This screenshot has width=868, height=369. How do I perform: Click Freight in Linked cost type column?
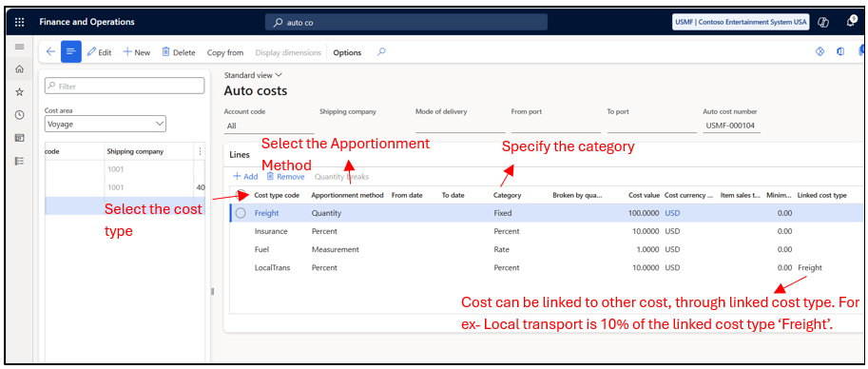pos(810,267)
